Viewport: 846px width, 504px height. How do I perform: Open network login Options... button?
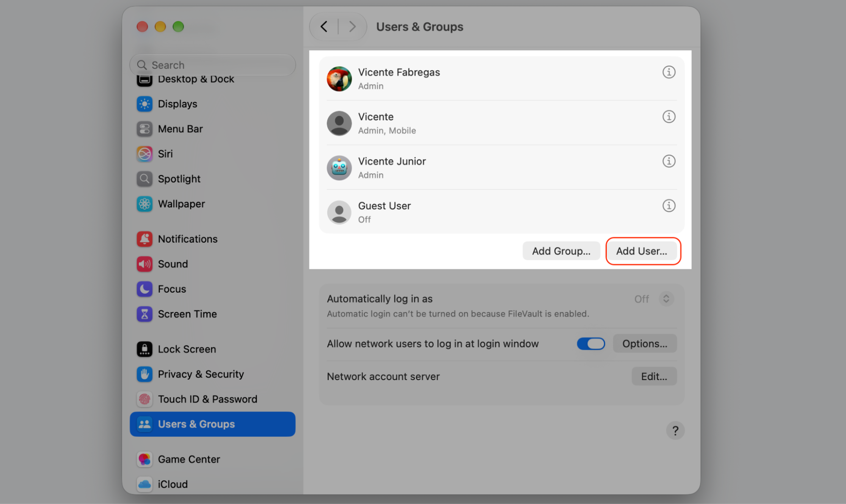click(645, 344)
